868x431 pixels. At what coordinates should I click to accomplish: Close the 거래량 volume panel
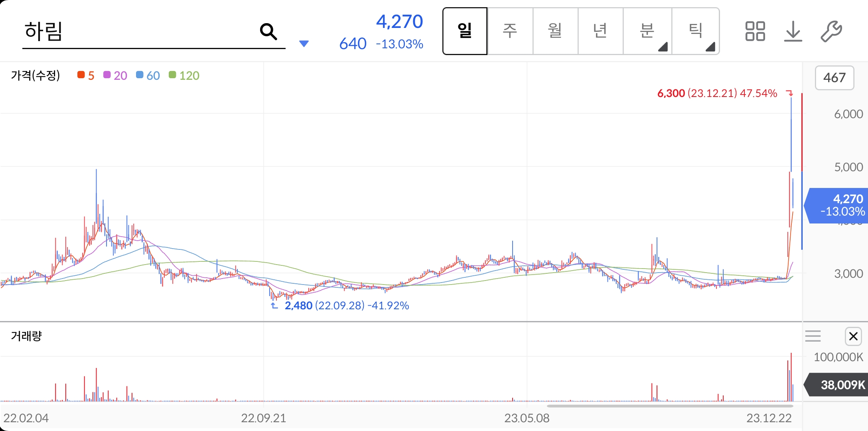pos(853,336)
